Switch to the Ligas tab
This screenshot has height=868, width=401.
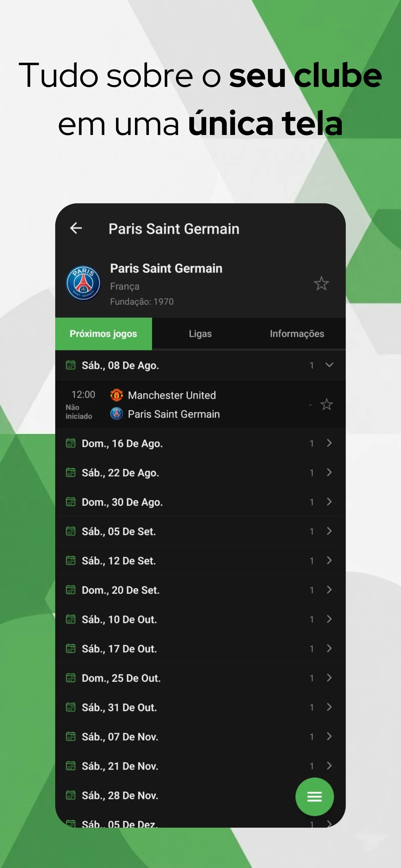tap(200, 334)
